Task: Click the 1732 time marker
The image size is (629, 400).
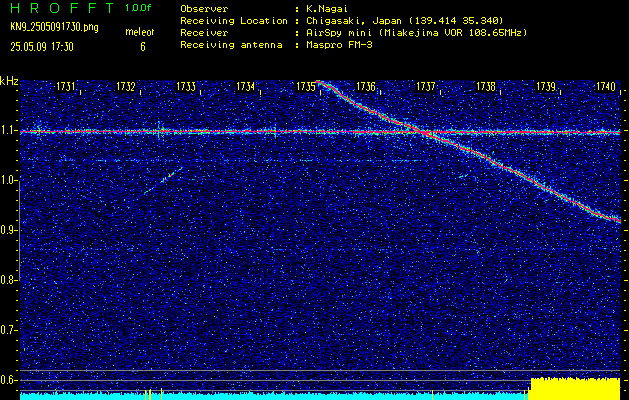Action: point(126,86)
